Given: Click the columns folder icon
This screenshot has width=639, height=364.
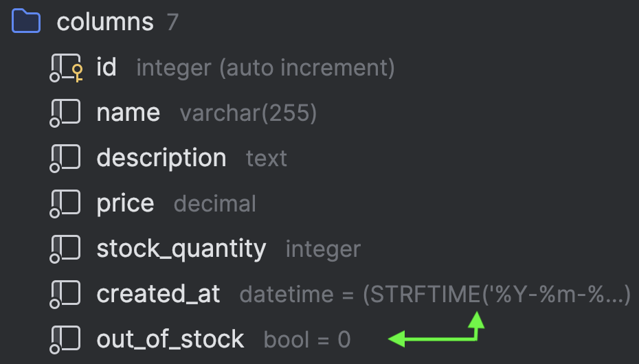Looking at the screenshot, I should [x=27, y=21].
